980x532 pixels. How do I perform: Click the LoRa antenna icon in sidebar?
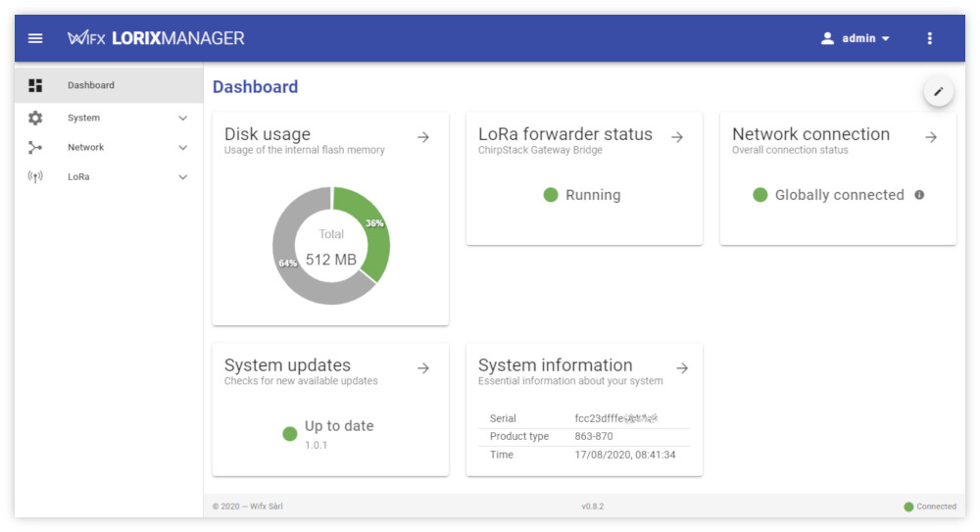click(35, 177)
